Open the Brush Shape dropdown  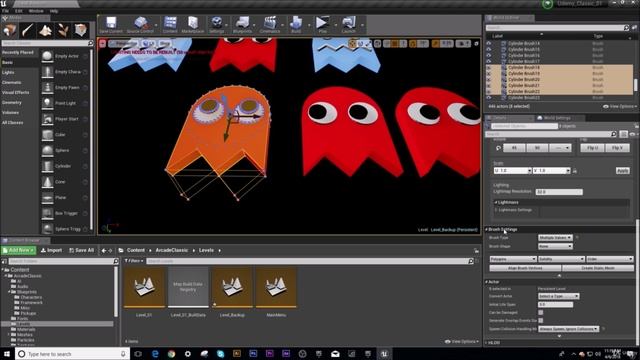tap(555, 247)
